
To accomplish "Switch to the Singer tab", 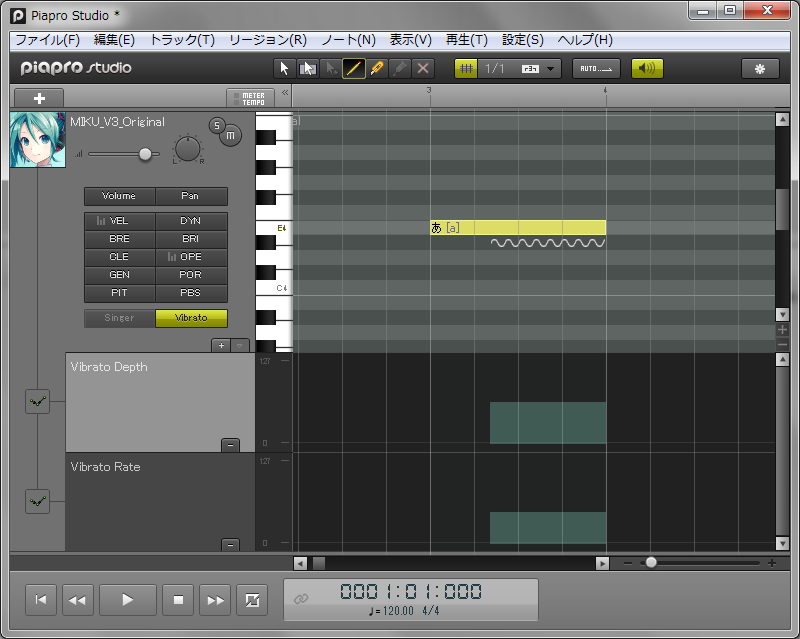I will point(119,318).
